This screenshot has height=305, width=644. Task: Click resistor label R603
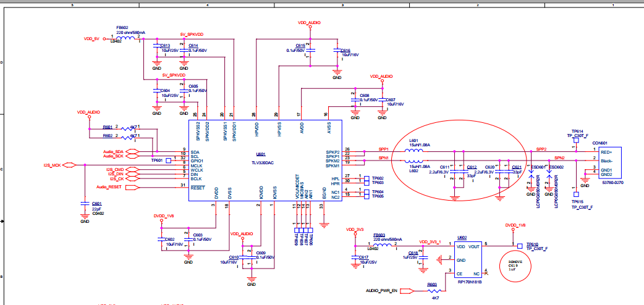click(x=432, y=284)
